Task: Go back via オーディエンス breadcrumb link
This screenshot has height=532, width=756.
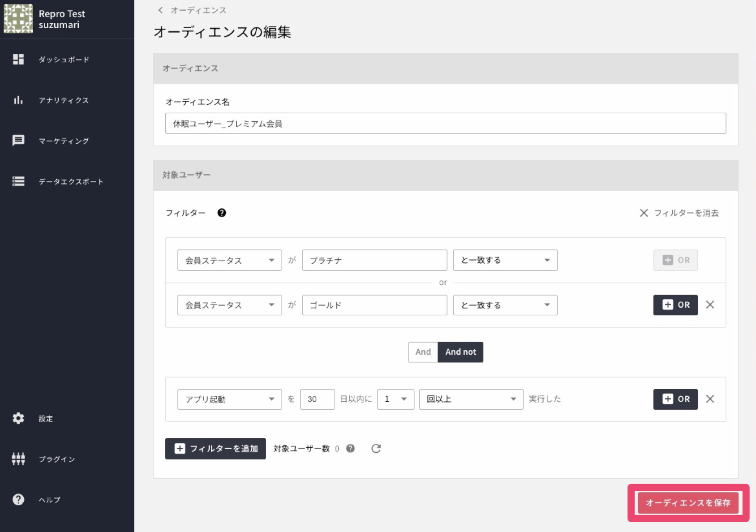Action: (x=198, y=10)
